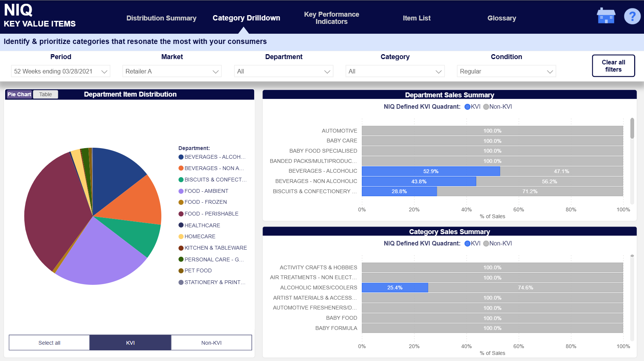Select Food - Frozen in legend
Image resolution: width=644 pixels, height=361 pixels.
(x=203, y=202)
